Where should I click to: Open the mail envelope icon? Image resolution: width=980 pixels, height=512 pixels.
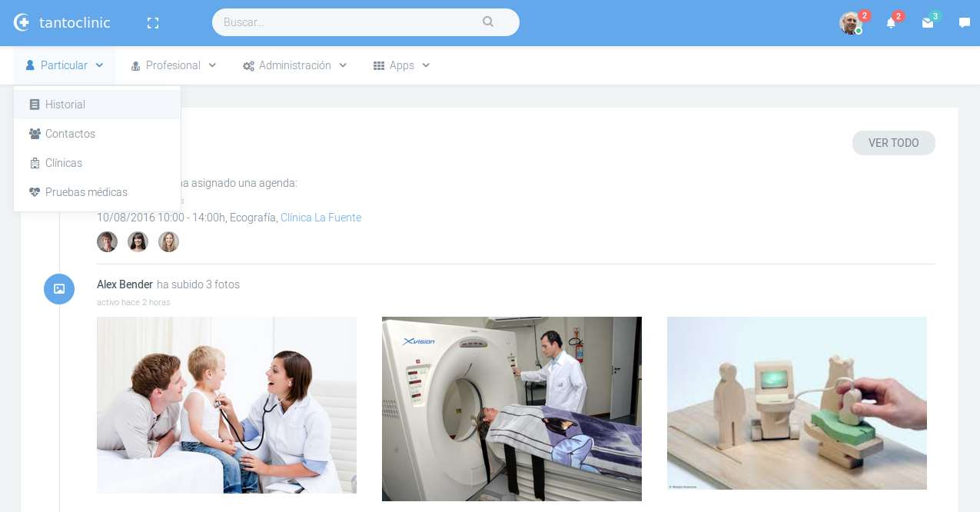click(928, 23)
